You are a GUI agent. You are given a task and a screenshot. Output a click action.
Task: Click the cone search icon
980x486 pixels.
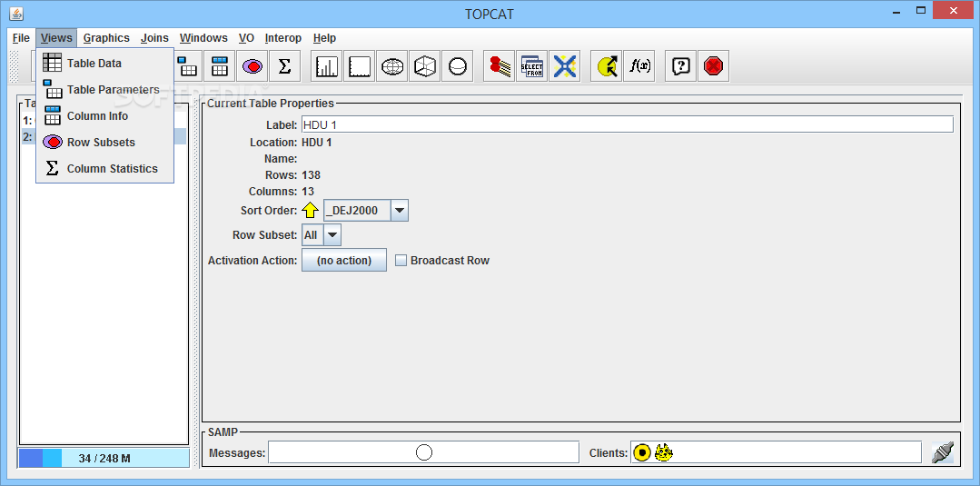pyautogui.click(x=564, y=66)
